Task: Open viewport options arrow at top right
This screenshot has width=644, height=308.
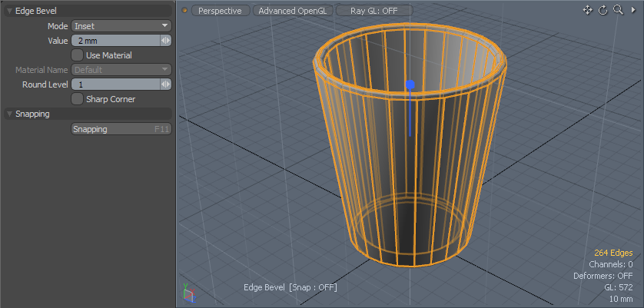Action: coord(633,10)
